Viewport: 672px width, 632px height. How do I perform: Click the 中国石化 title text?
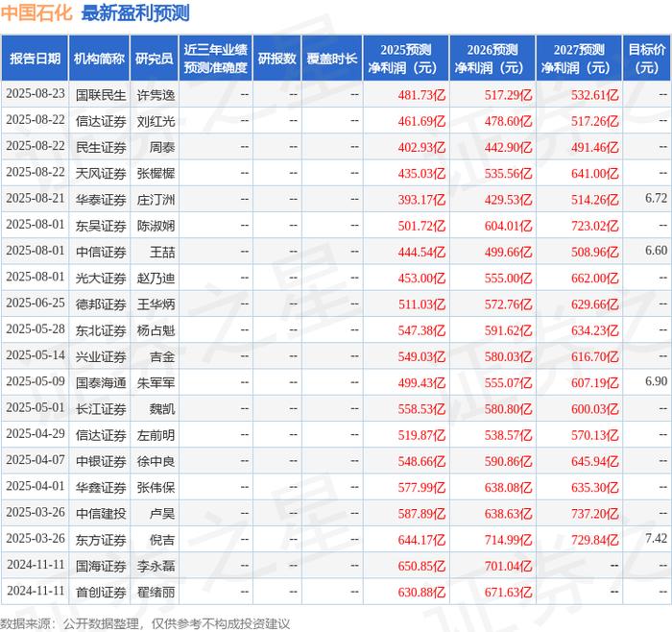click(x=36, y=12)
